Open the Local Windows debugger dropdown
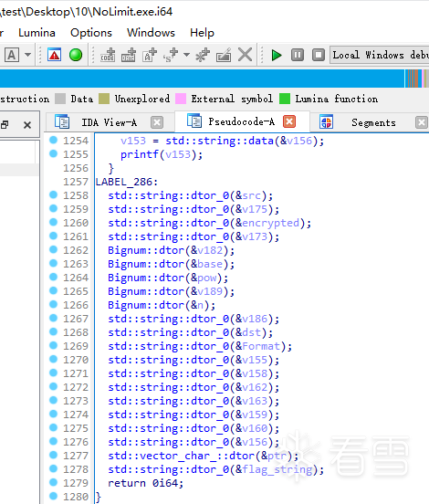The height and width of the screenshot is (504, 429). pyautogui.click(x=380, y=55)
